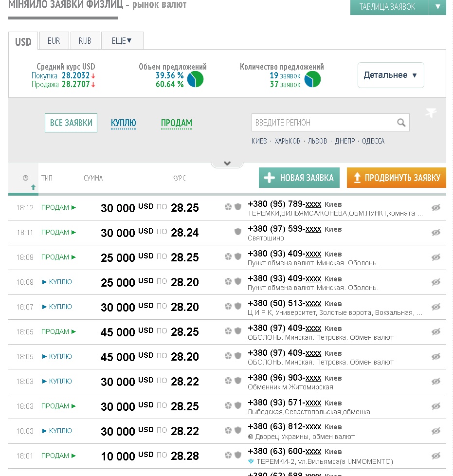Switch to the RUB tab
This screenshot has width=453, height=476.
85,41
